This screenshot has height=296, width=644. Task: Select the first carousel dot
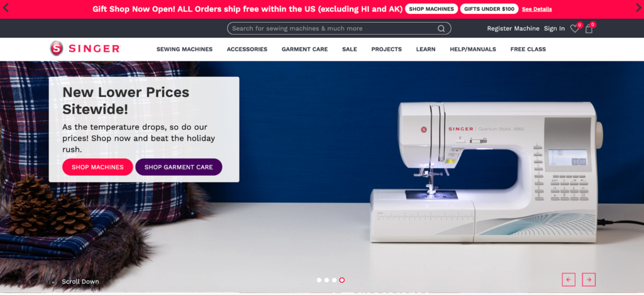click(319, 280)
